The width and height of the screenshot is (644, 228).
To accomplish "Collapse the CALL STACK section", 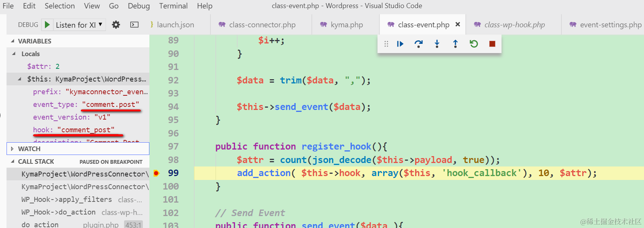I will (13, 161).
